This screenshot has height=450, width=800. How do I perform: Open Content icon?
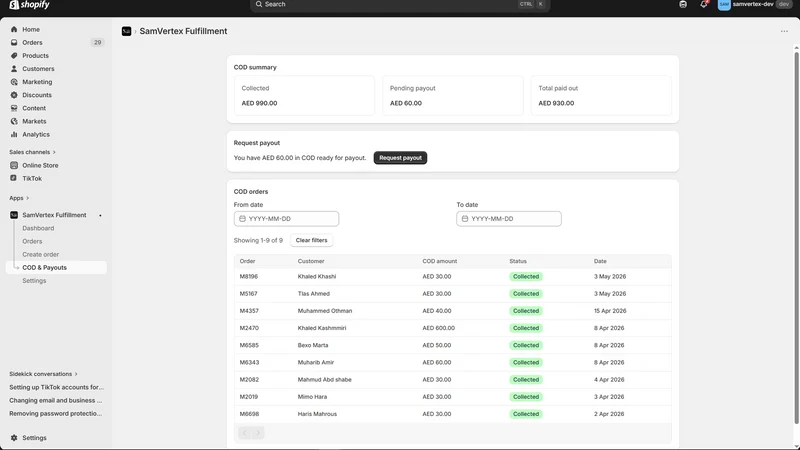click(14, 108)
